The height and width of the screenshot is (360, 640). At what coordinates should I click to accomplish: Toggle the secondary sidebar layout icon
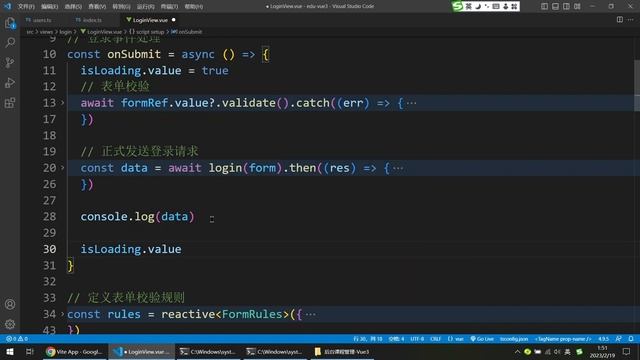567,6
